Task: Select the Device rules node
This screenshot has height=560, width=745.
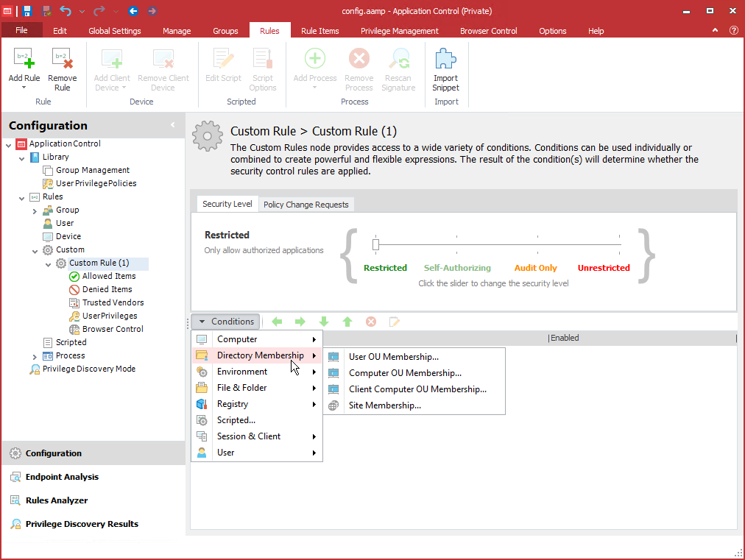Action: point(68,236)
